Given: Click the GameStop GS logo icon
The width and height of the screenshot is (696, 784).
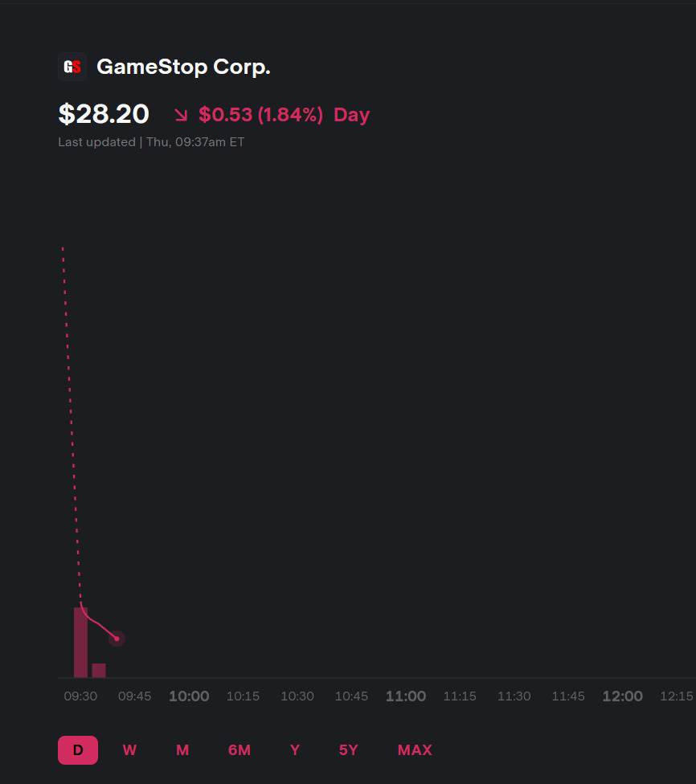Looking at the screenshot, I should [72, 67].
